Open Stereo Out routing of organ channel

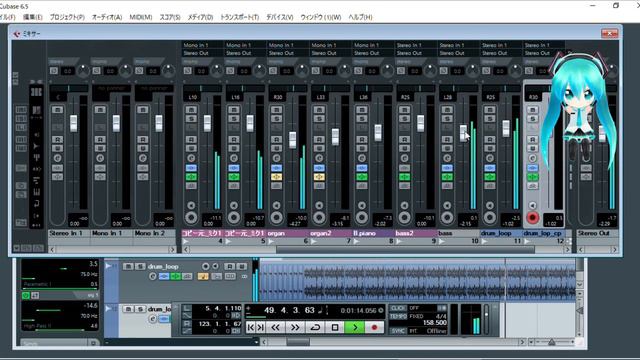[x=287, y=53]
